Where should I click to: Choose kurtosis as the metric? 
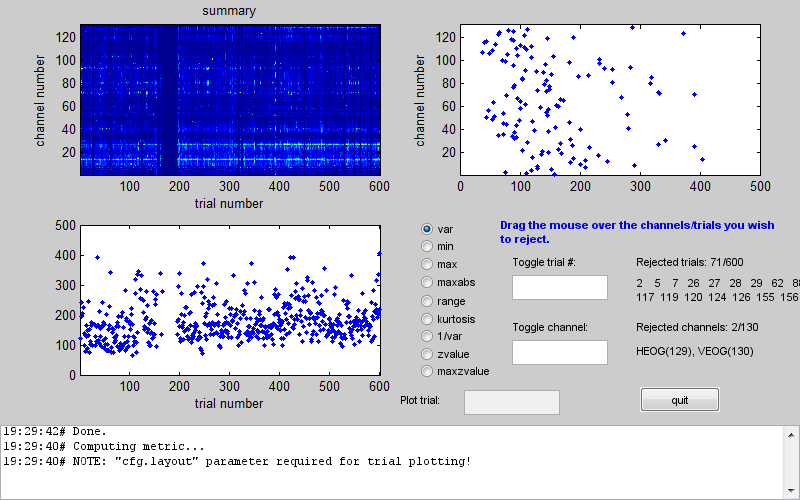pos(429,318)
